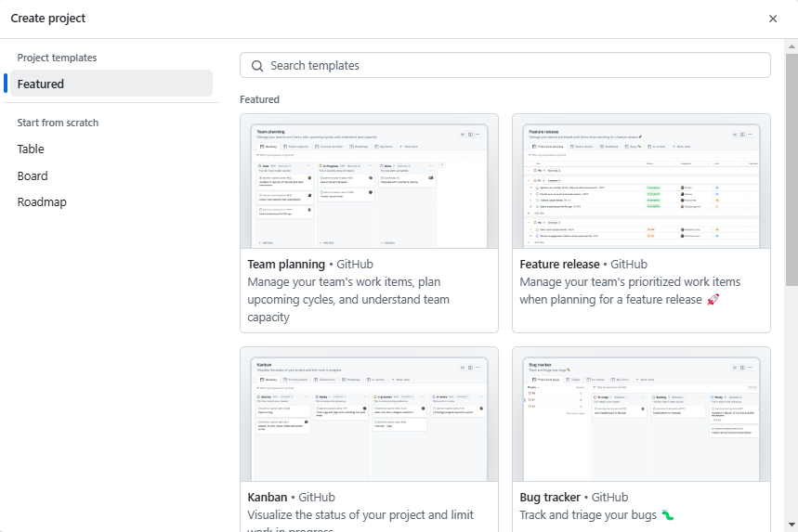Open the Bug tracker template preview image
Image resolution: width=798 pixels, height=532 pixels.
click(x=641, y=414)
